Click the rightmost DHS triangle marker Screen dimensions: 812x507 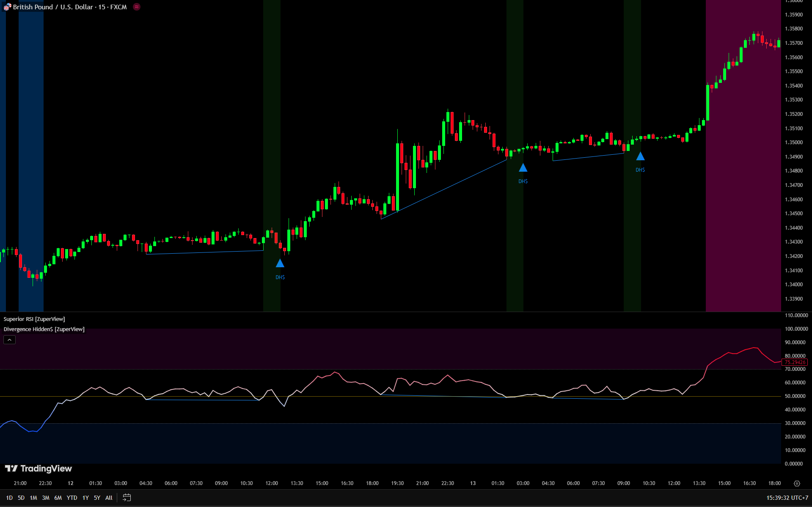(640, 156)
